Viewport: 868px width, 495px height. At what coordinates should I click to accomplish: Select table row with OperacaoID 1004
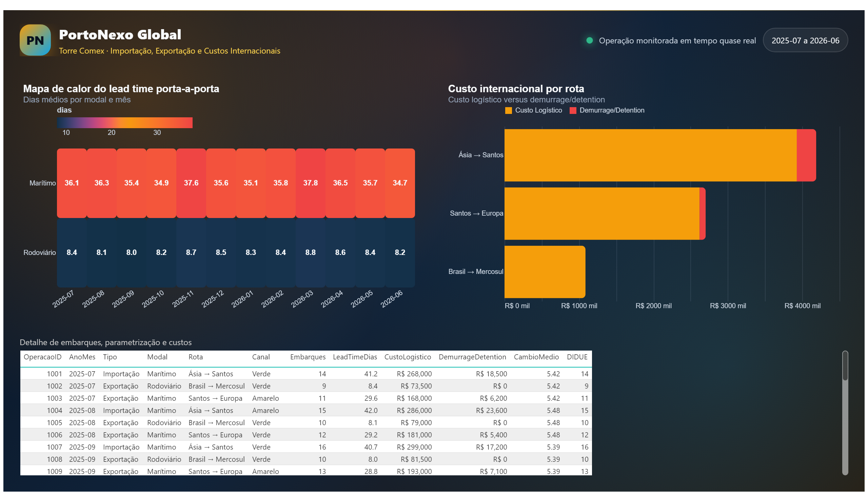click(306, 411)
